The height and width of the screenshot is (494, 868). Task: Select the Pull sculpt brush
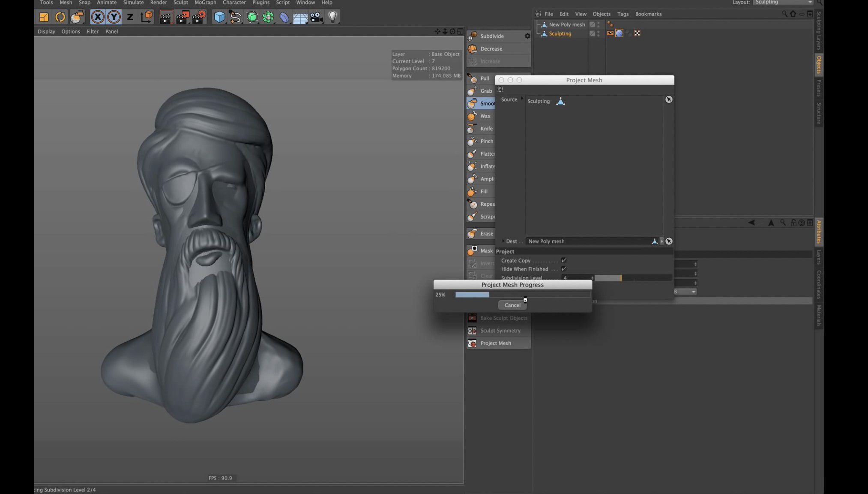pyautogui.click(x=484, y=78)
